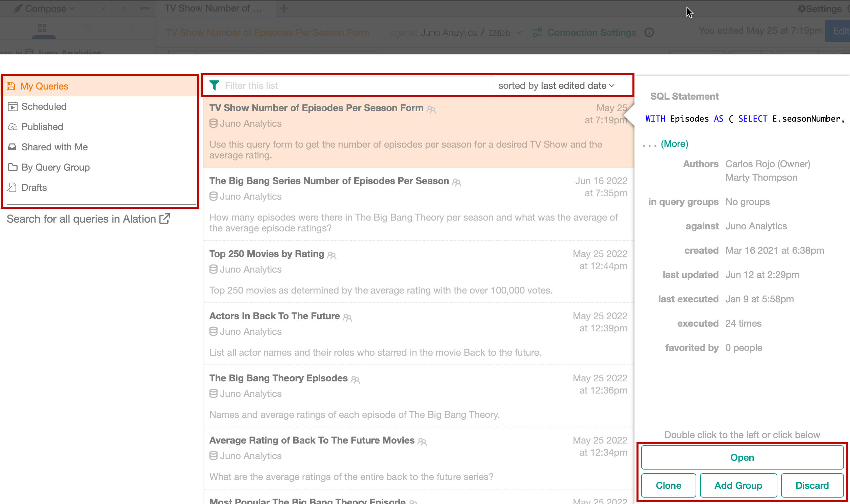Toggle shared query indicator on TV Show form

tap(431, 108)
